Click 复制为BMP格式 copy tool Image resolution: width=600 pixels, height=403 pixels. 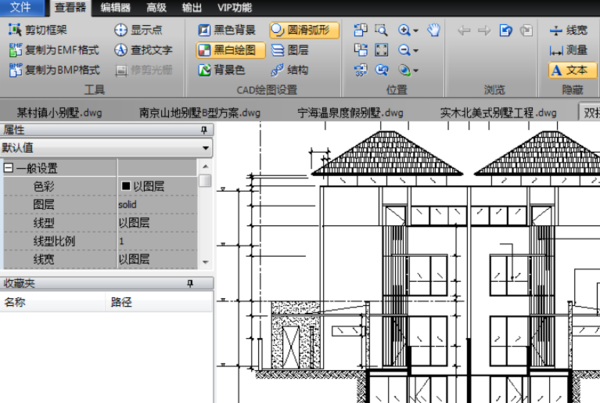pyautogui.click(x=54, y=70)
